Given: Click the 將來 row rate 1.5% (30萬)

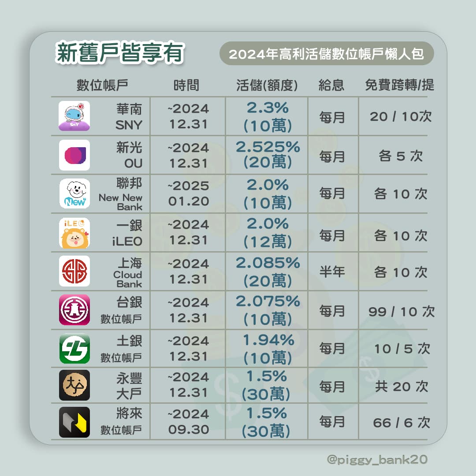Looking at the screenshot, I should (266, 422).
